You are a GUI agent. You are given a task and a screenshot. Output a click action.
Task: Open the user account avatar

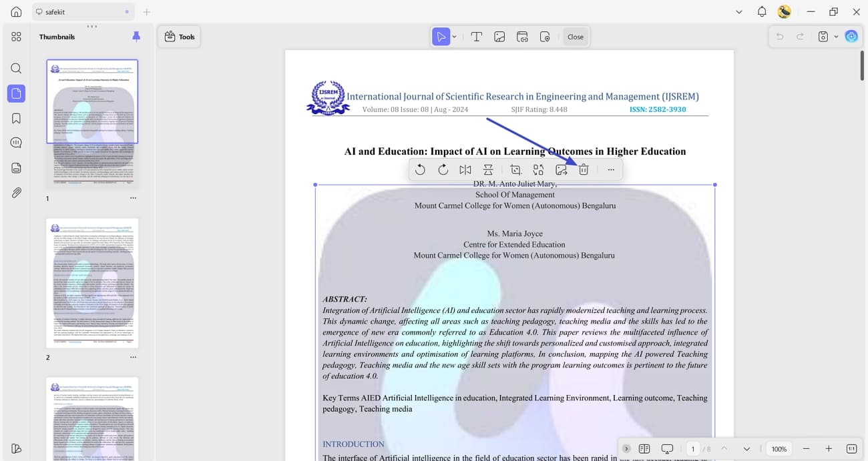[785, 12]
